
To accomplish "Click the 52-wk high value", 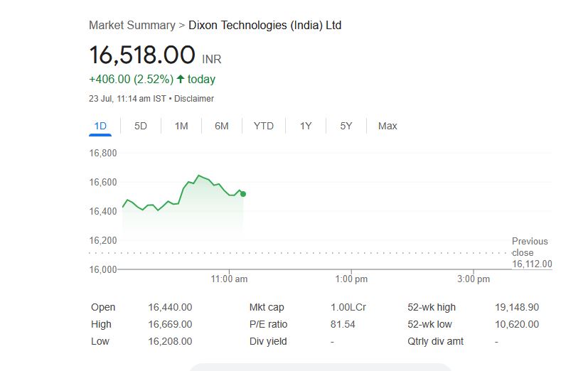I will point(517,308).
